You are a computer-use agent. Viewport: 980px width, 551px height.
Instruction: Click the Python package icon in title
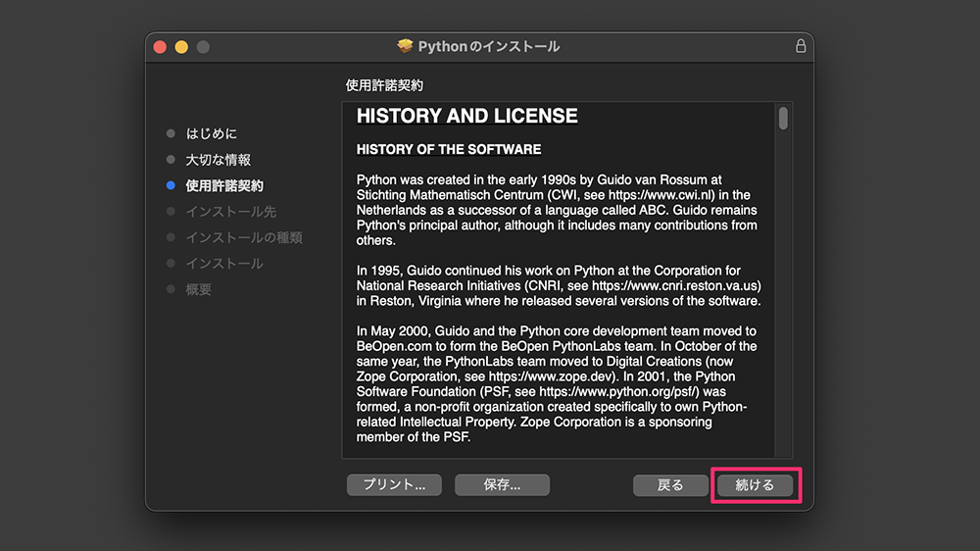405,46
